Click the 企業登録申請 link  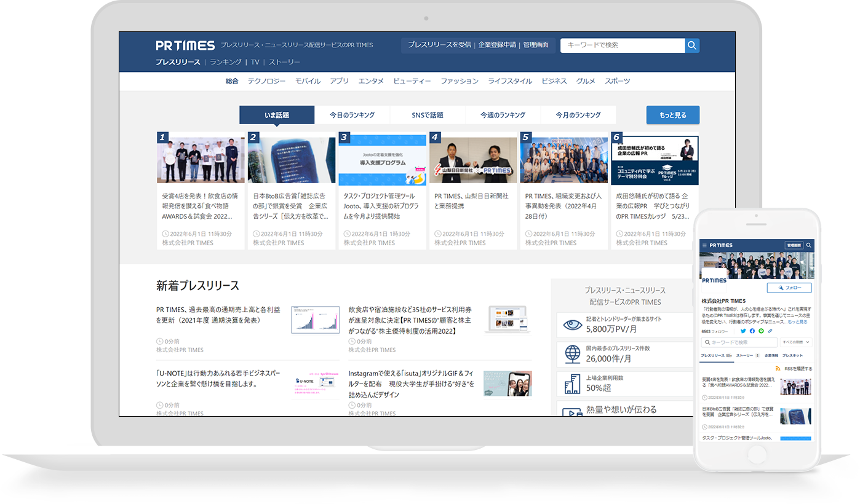click(497, 45)
